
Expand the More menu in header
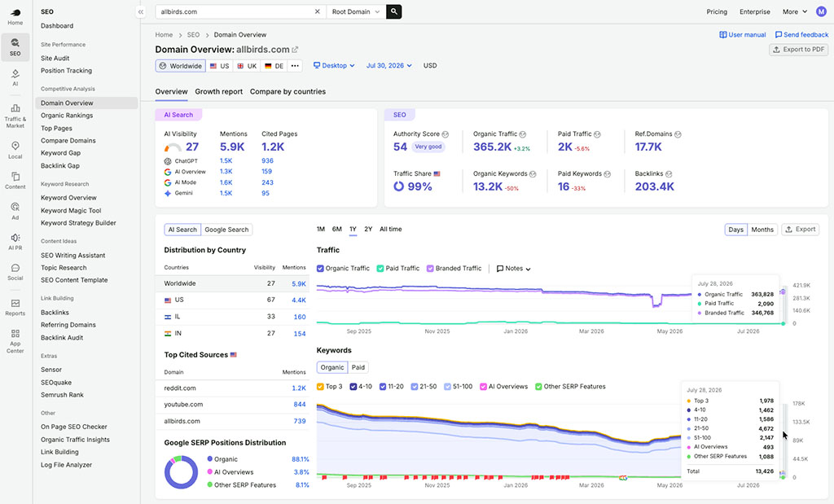(x=795, y=11)
